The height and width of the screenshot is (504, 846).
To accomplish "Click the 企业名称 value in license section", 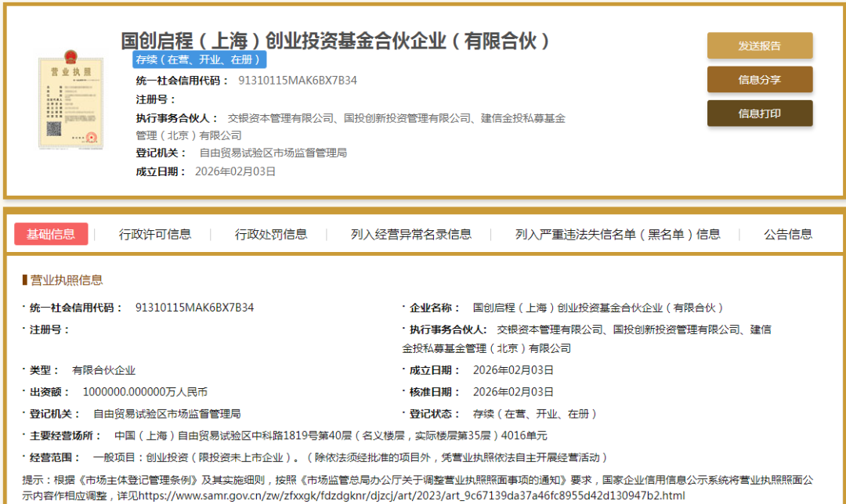I will [x=598, y=308].
